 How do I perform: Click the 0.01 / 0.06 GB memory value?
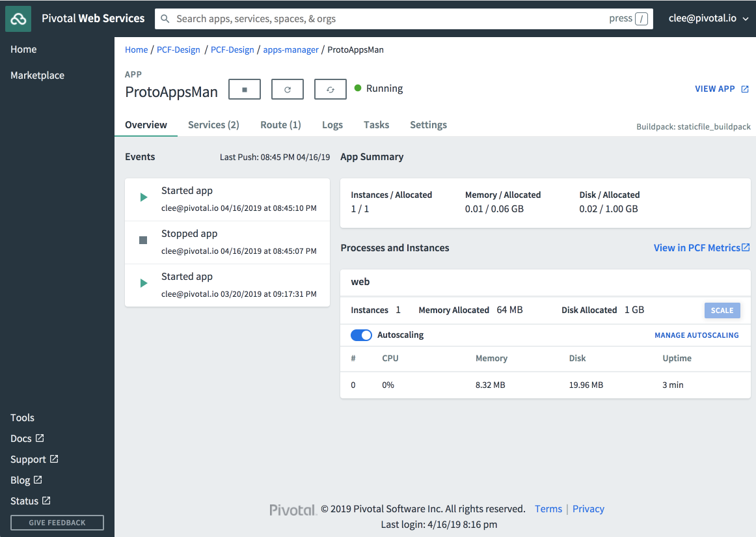494,209
